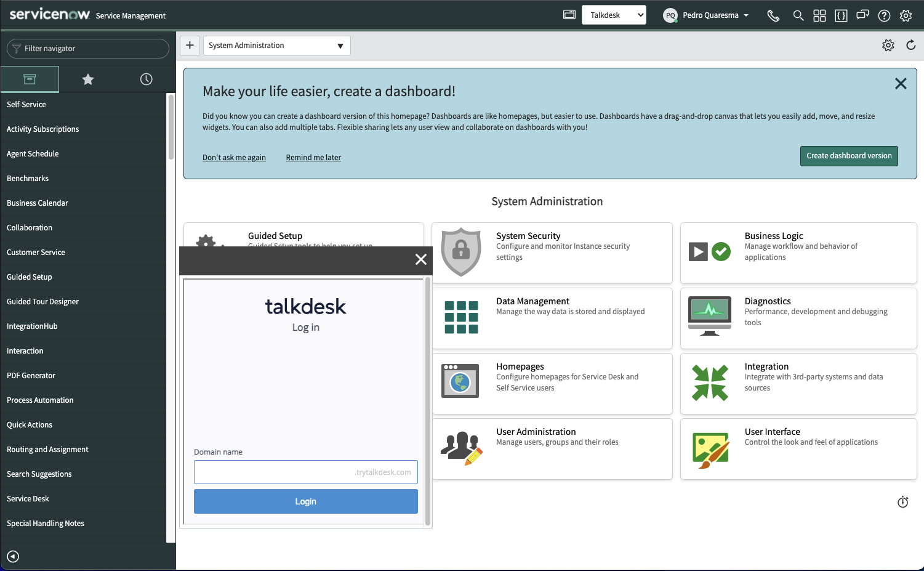Click the Business Logic play and check icon
Screen dimensions: 924x571
(709, 251)
